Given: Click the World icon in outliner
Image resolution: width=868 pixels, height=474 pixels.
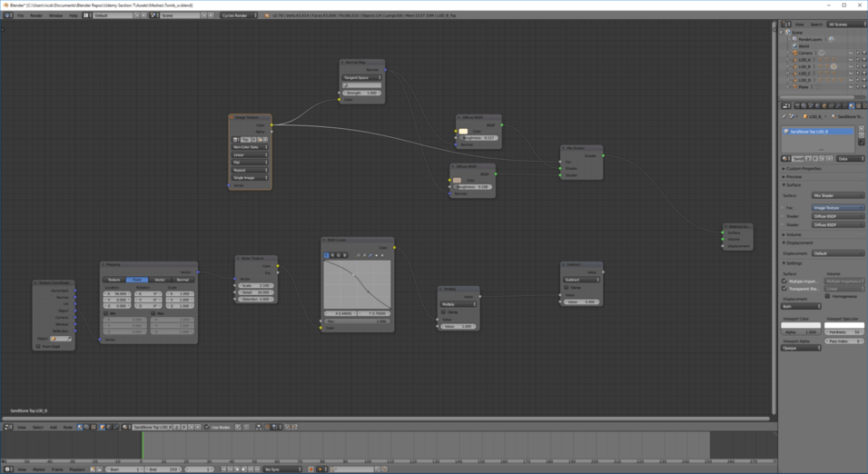Looking at the screenshot, I should [794, 45].
